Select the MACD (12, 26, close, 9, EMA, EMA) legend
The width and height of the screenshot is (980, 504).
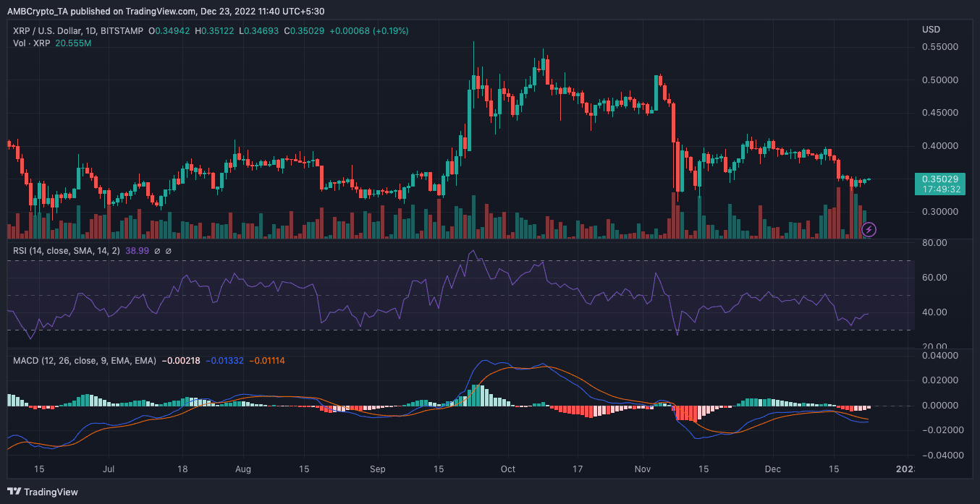coord(85,360)
